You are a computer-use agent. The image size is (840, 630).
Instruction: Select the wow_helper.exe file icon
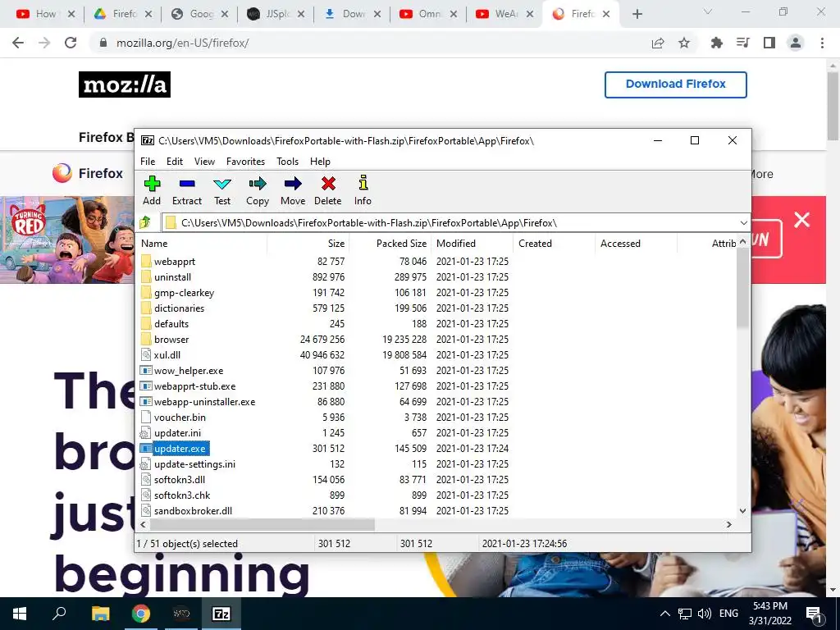[x=146, y=370]
